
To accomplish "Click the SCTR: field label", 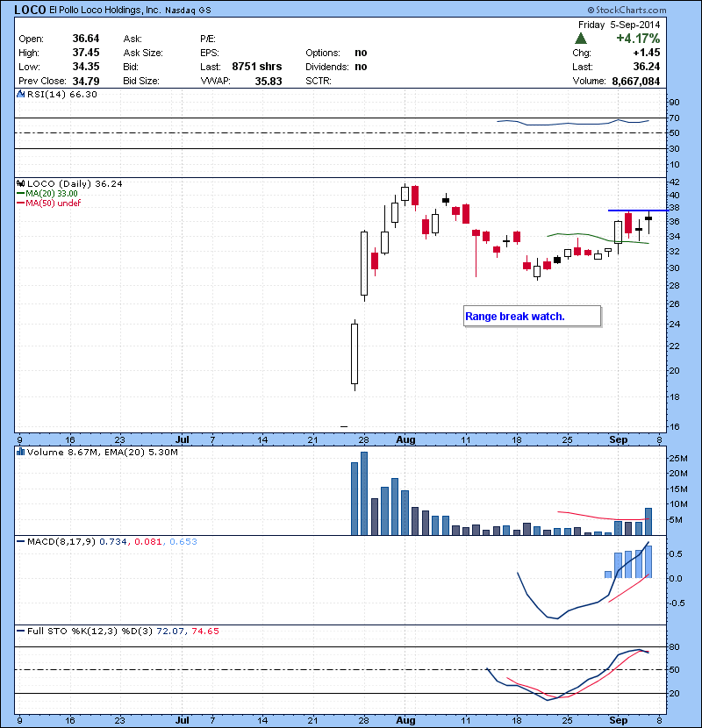I will 319,82.
